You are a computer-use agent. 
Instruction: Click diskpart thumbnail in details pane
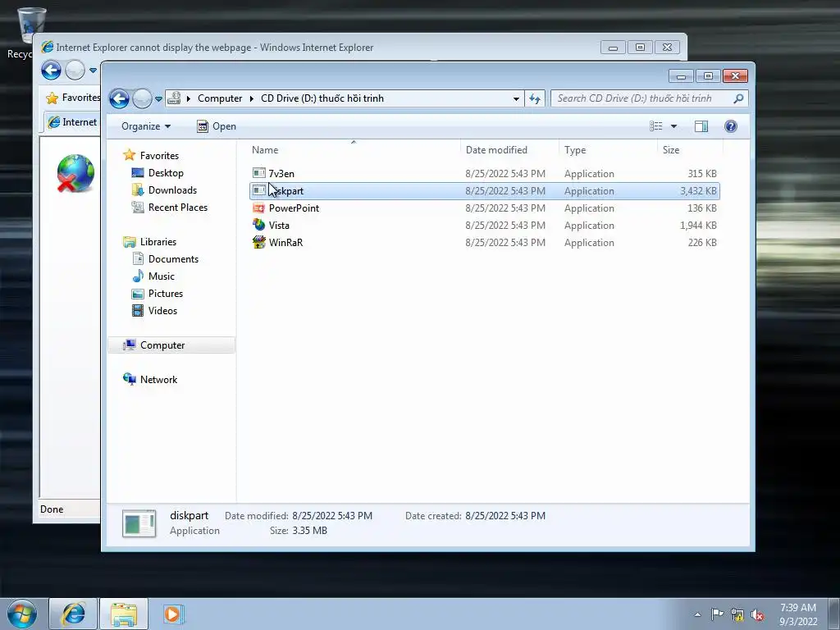click(x=139, y=523)
